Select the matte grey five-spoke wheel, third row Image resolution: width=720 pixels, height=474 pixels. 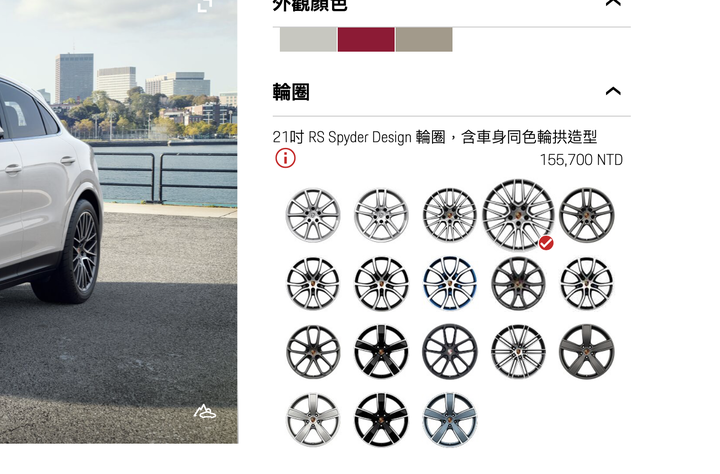pos(586,352)
